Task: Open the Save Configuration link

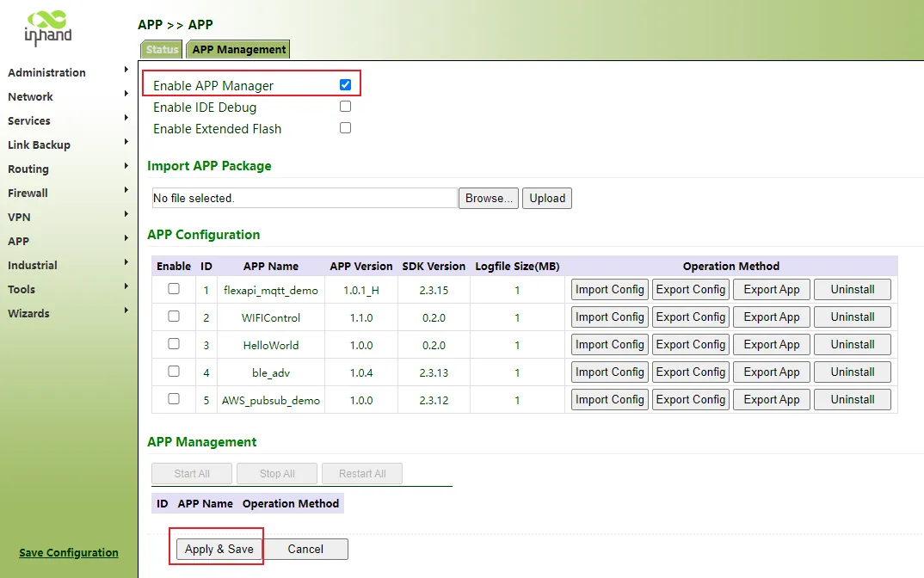Action: point(68,553)
